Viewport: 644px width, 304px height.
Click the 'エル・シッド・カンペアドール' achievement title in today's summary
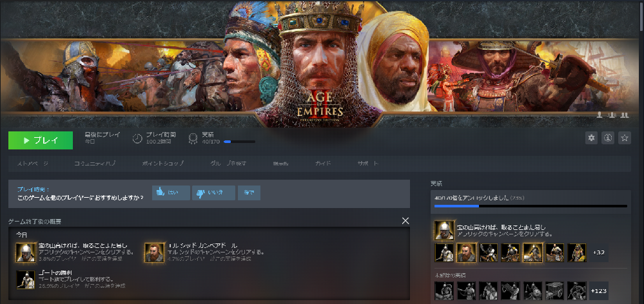pos(202,245)
